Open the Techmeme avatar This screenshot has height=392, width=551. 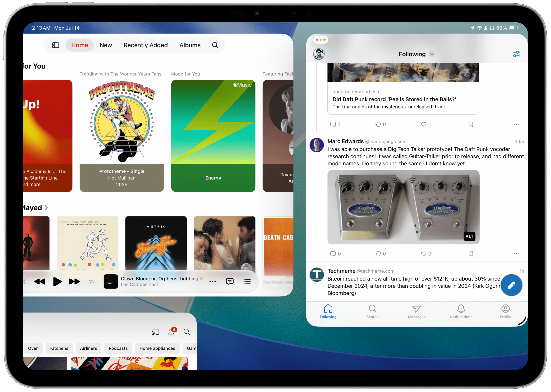click(317, 275)
